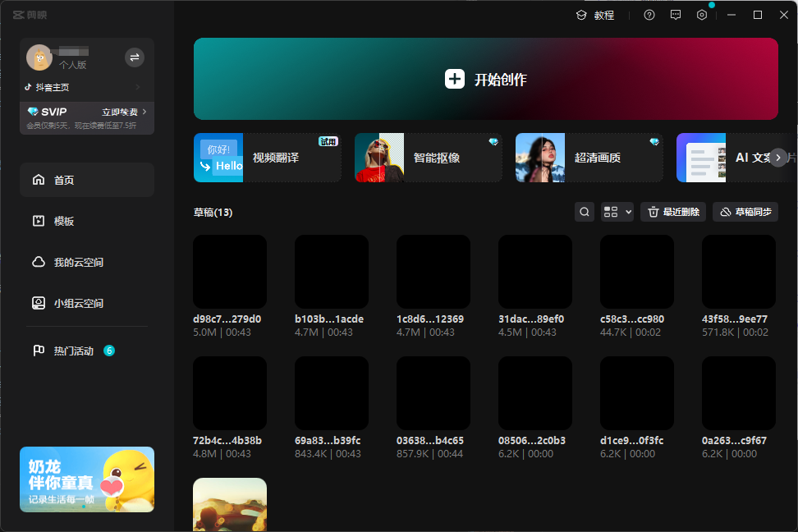Click 立即续费 renew SVIP link
This screenshot has height=532, width=798.
coord(124,112)
